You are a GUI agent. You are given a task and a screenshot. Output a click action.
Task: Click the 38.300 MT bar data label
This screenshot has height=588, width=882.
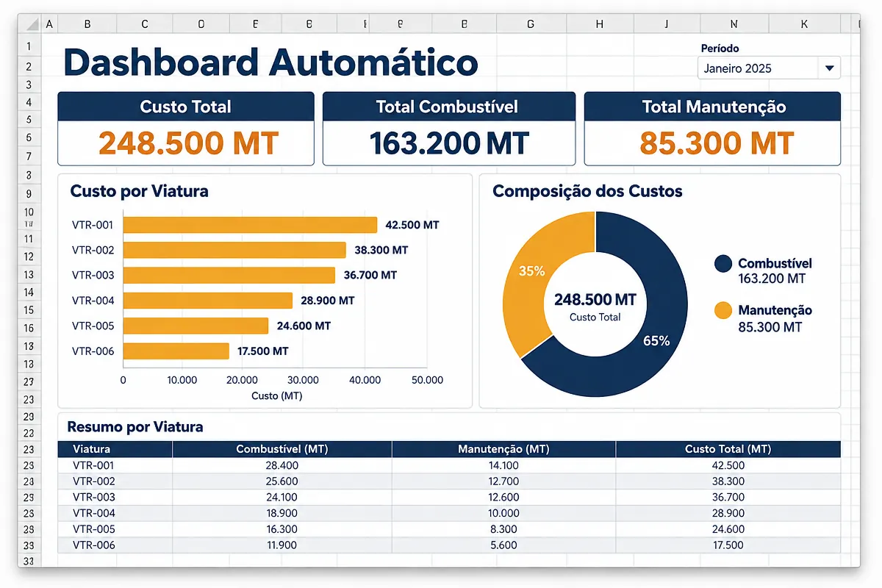pyautogui.click(x=381, y=250)
